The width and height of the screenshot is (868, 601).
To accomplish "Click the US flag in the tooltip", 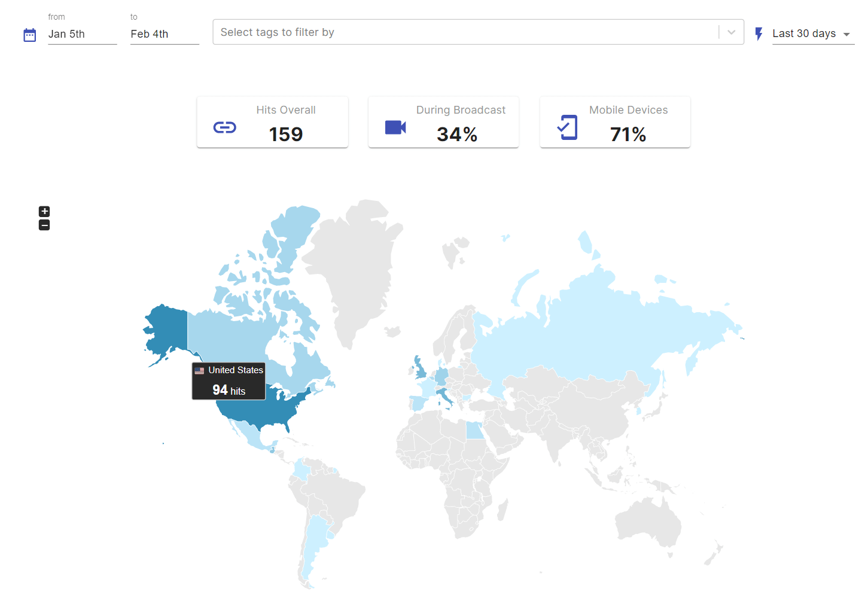I will [199, 371].
